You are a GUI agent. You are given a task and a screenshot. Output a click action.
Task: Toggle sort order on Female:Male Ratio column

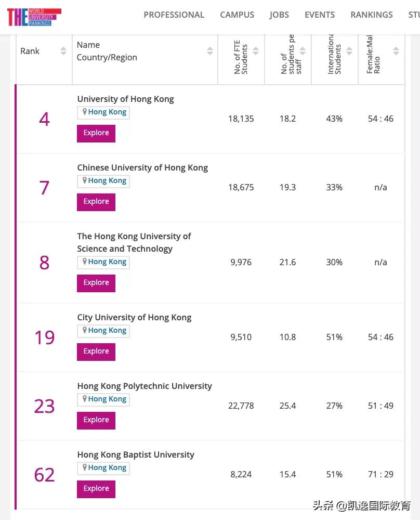coord(396,51)
